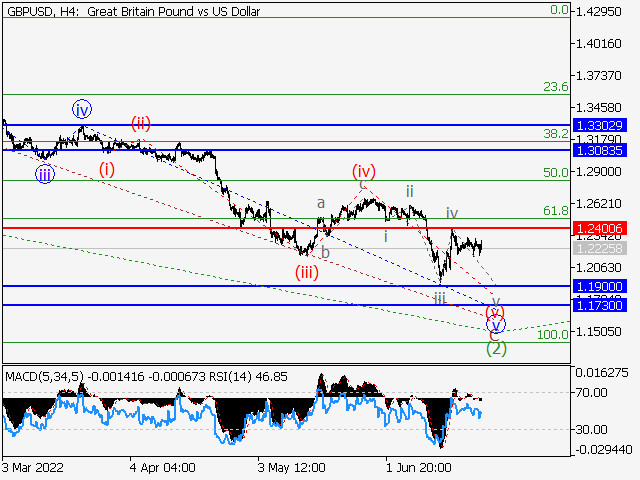Screen dimensions: 640x480
Task: Click the 3 Mar 2022 date label
Action: [x=33, y=467]
